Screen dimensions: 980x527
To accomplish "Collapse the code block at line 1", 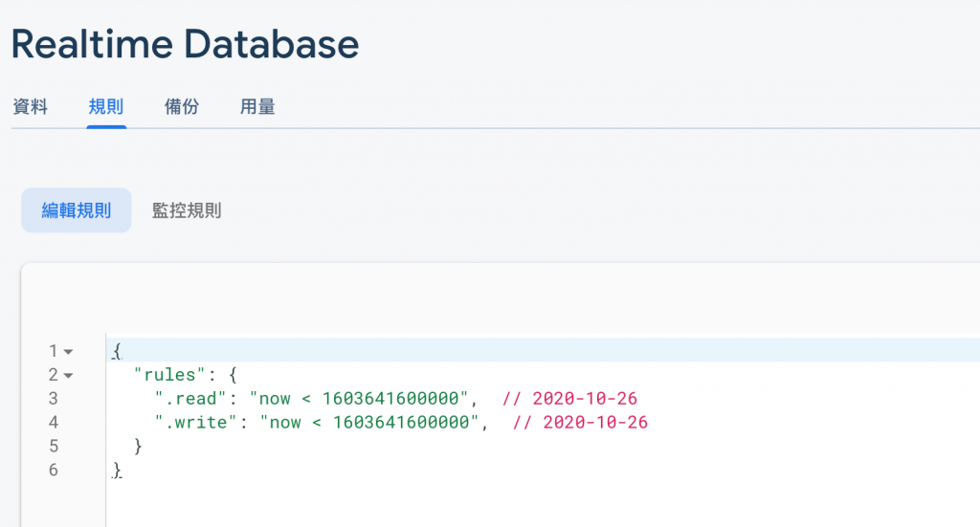I will coord(68,351).
